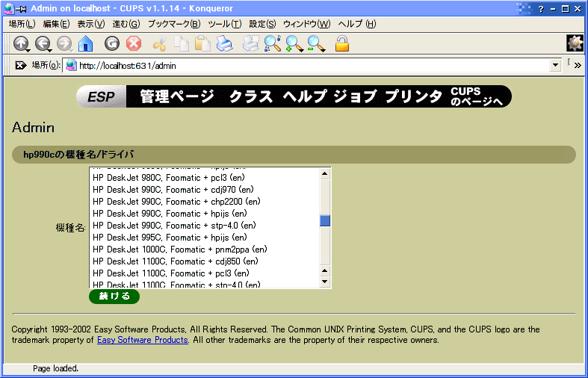Click the Home toolbar icon
Screen dimensions: 588x378
pos(86,44)
